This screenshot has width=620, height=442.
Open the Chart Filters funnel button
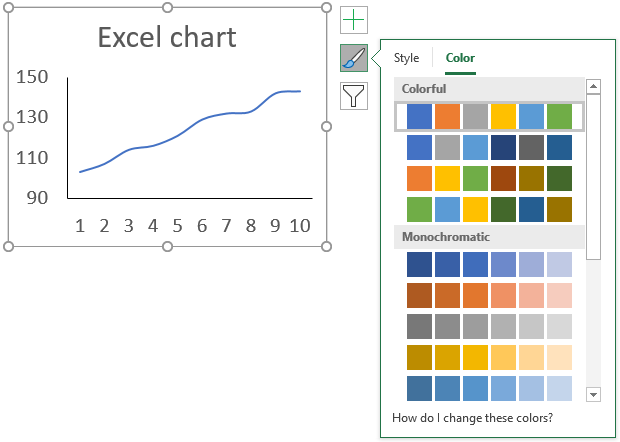354,96
